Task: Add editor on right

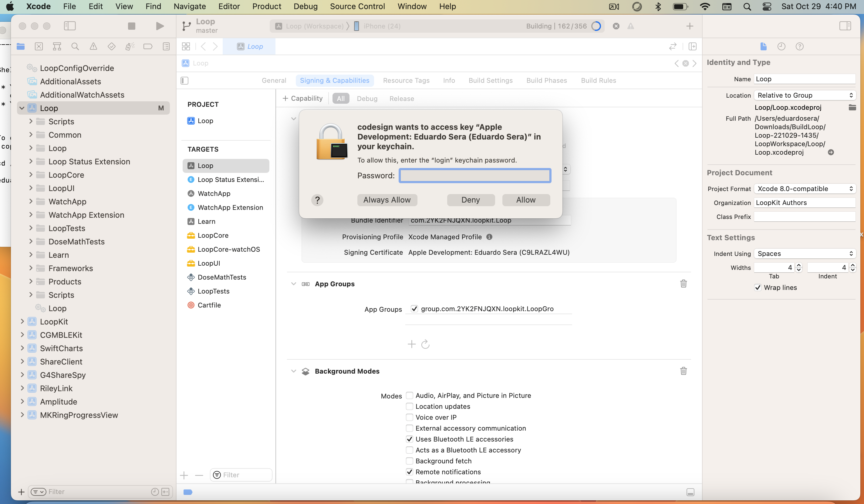Action: [x=692, y=46]
